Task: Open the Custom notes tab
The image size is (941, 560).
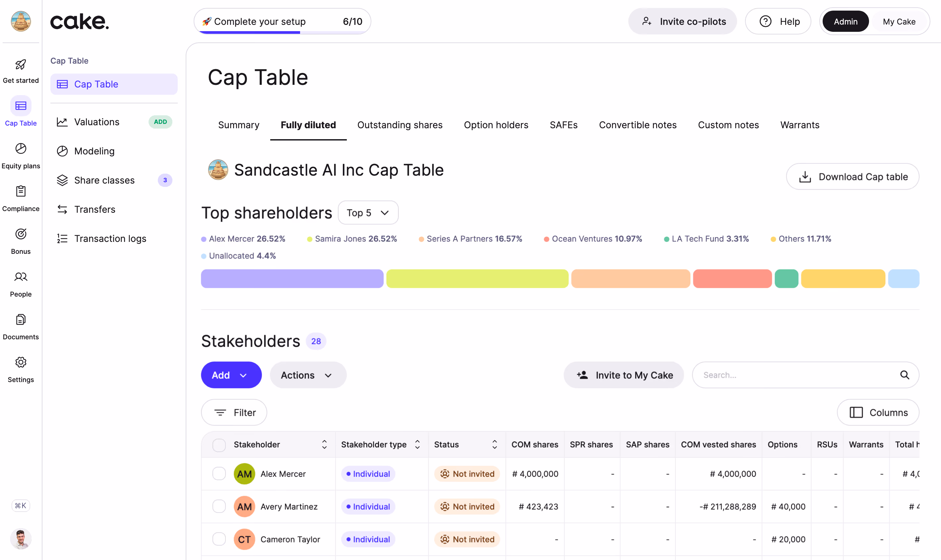Action: click(728, 125)
